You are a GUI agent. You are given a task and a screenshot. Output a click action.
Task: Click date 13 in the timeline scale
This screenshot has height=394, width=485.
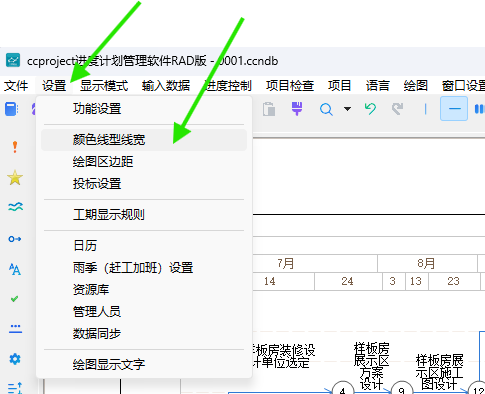point(415,281)
